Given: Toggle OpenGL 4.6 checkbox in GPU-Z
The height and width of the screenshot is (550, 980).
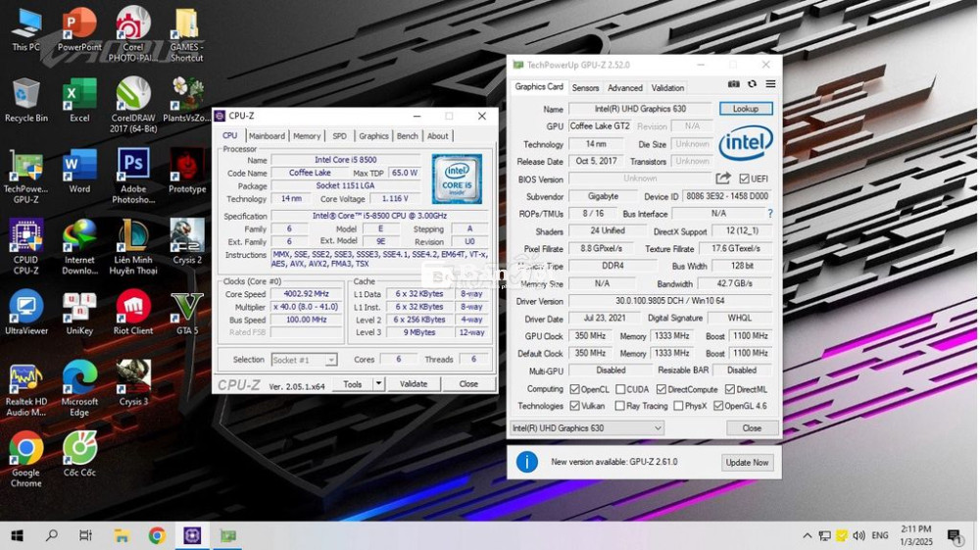Looking at the screenshot, I should pyautogui.click(x=718, y=406).
